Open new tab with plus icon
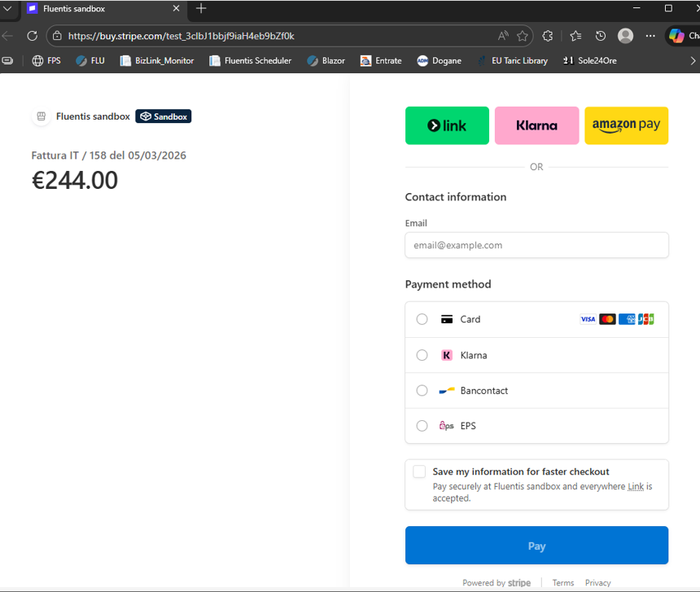Image resolution: width=700 pixels, height=592 pixels. click(x=201, y=8)
